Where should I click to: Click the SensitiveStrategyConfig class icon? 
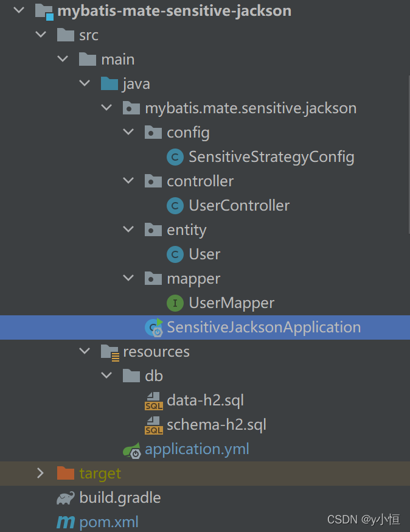(x=175, y=157)
